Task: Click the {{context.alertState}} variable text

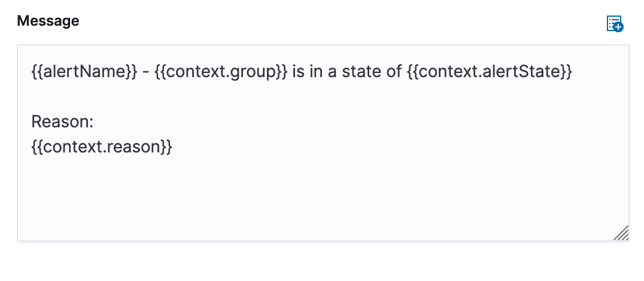Action: 488,73
